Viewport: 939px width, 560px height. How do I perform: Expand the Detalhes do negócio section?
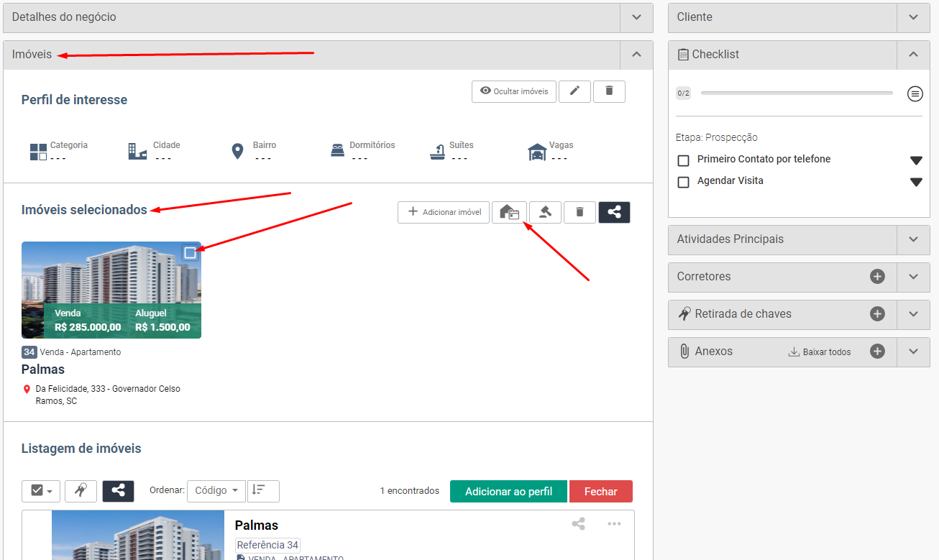pyautogui.click(x=636, y=17)
